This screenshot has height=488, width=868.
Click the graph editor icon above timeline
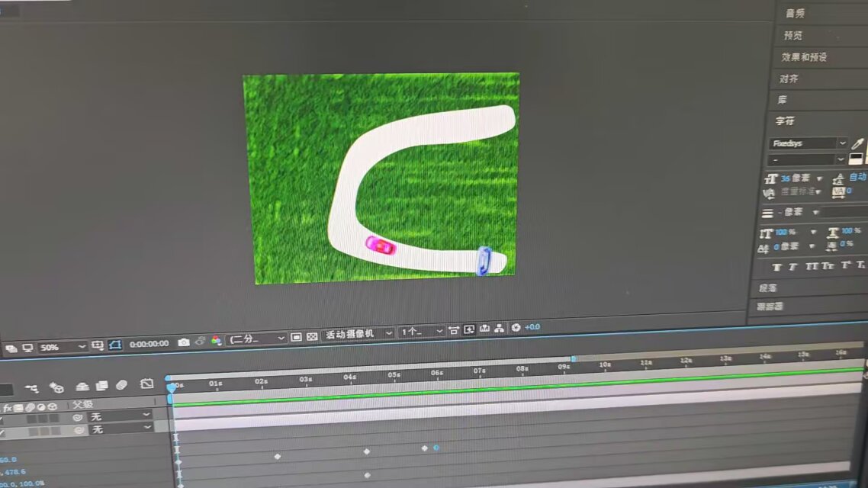click(147, 384)
